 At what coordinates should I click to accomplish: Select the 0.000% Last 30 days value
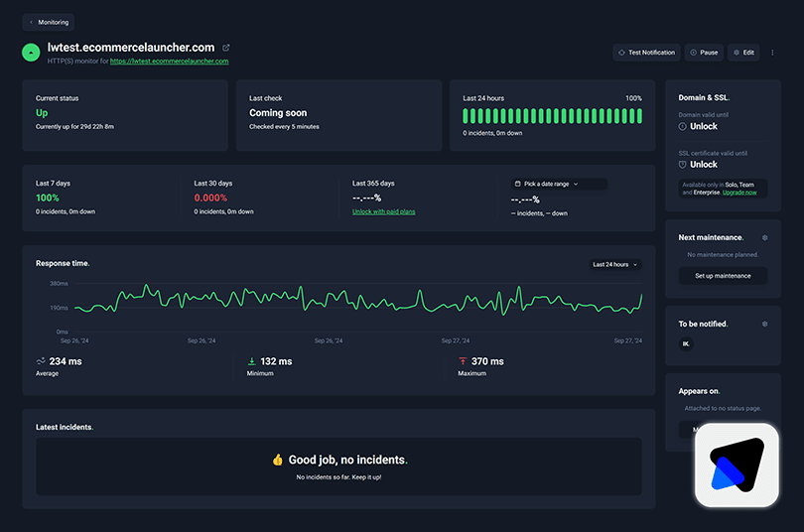click(x=210, y=198)
